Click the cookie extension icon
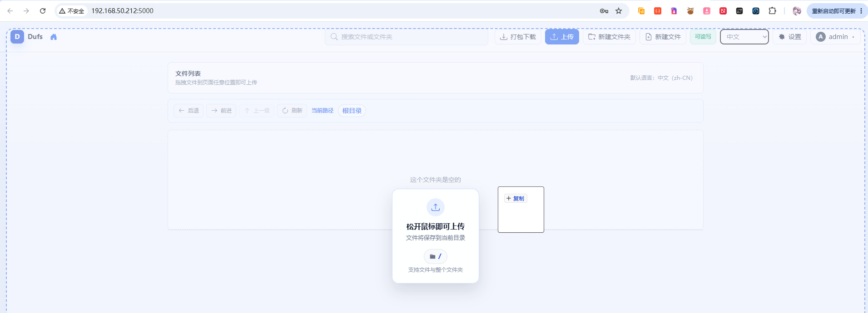The height and width of the screenshot is (313, 868). 690,11
